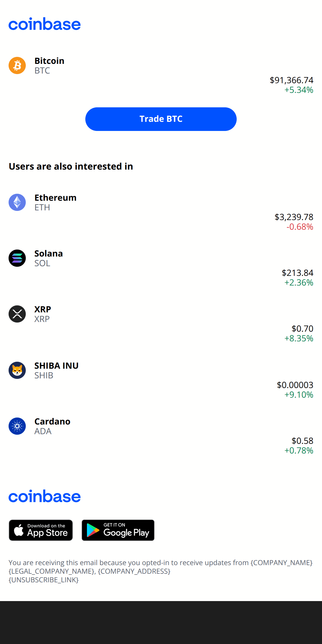Click the Solana logo icon
The image size is (322, 644).
pyautogui.click(x=17, y=258)
